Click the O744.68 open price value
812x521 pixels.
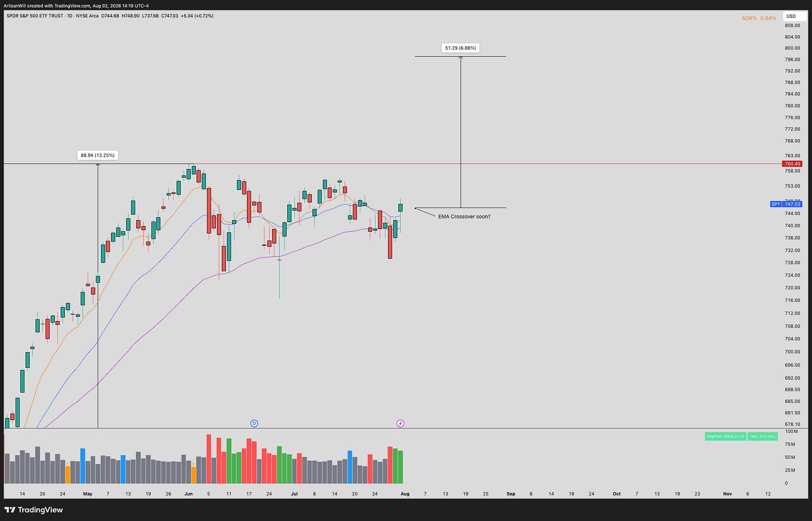(112, 16)
